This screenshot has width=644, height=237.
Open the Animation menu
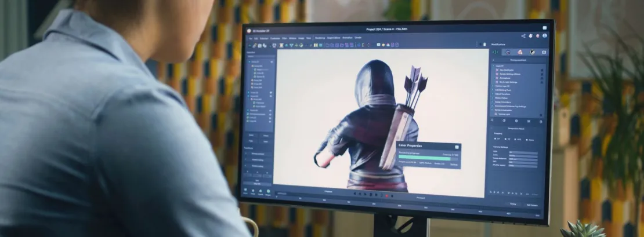[x=347, y=38]
